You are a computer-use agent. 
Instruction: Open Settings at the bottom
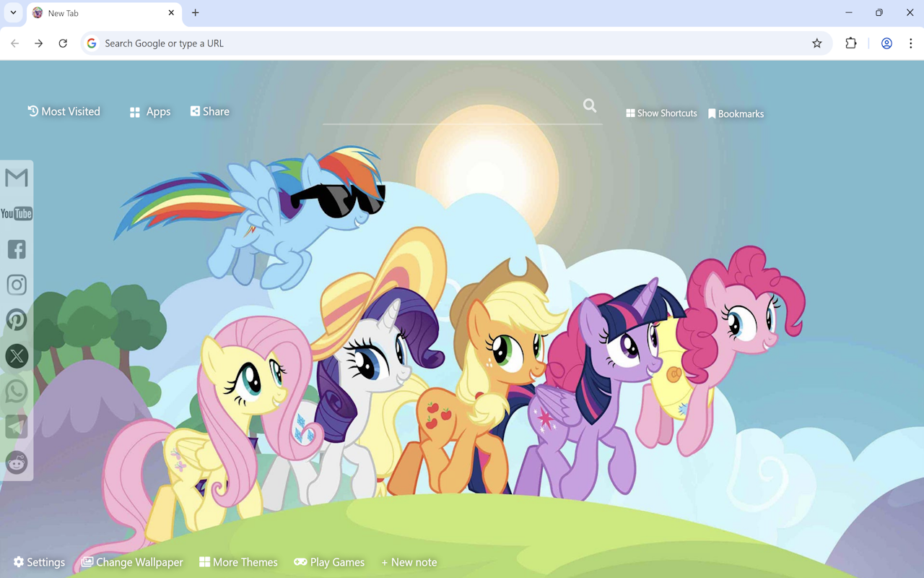point(39,562)
